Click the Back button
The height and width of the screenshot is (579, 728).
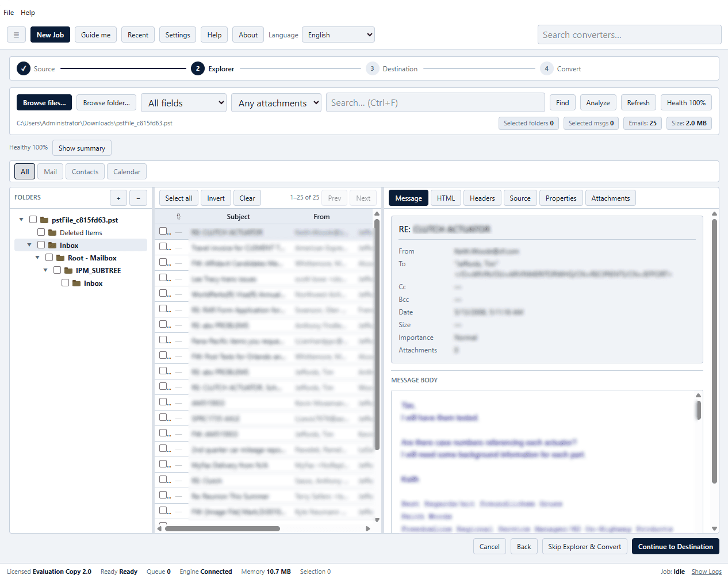pyautogui.click(x=524, y=546)
